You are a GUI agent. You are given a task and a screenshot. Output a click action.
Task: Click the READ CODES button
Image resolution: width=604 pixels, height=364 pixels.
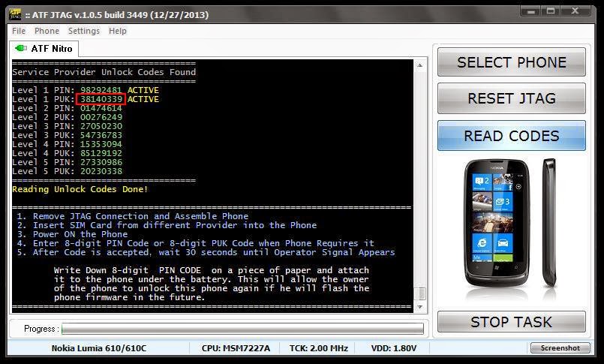[x=512, y=136]
